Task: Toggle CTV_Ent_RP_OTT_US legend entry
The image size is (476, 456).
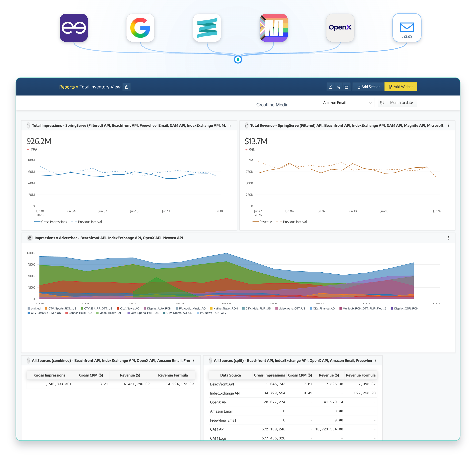Action: tap(97, 309)
